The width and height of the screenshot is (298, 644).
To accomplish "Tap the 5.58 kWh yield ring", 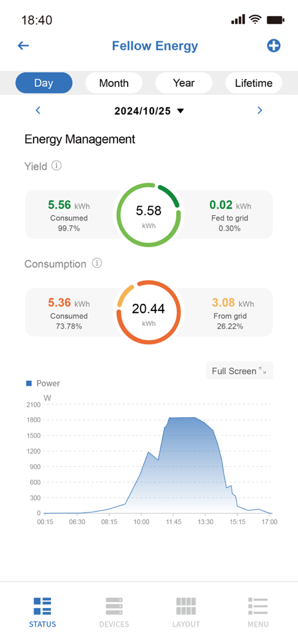I will pyautogui.click(x=148, y=215).
